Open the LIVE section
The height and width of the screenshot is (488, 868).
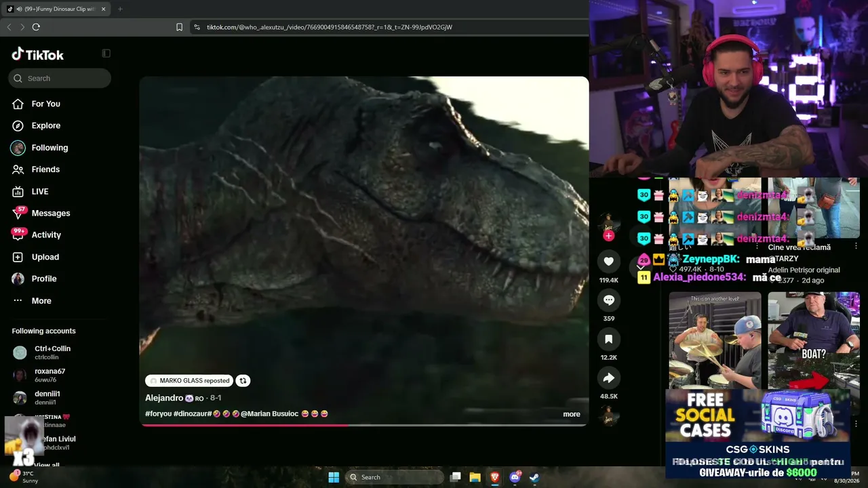point(40,191)
